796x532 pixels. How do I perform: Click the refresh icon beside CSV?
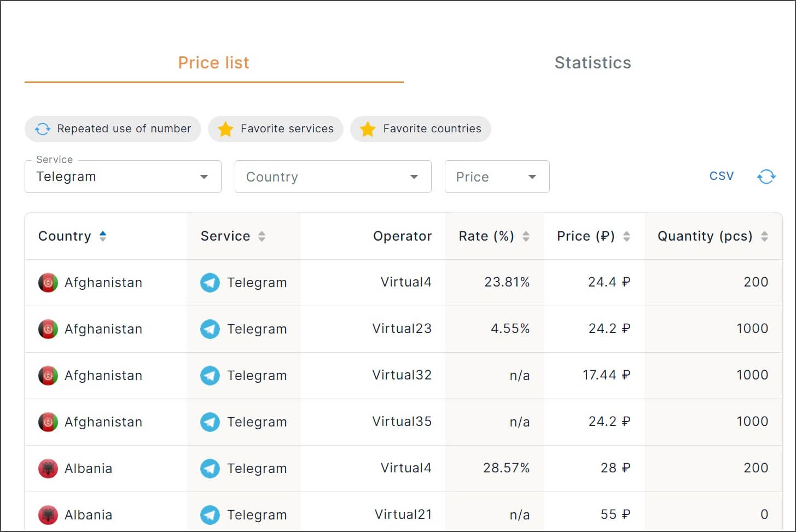pos(766,176)
